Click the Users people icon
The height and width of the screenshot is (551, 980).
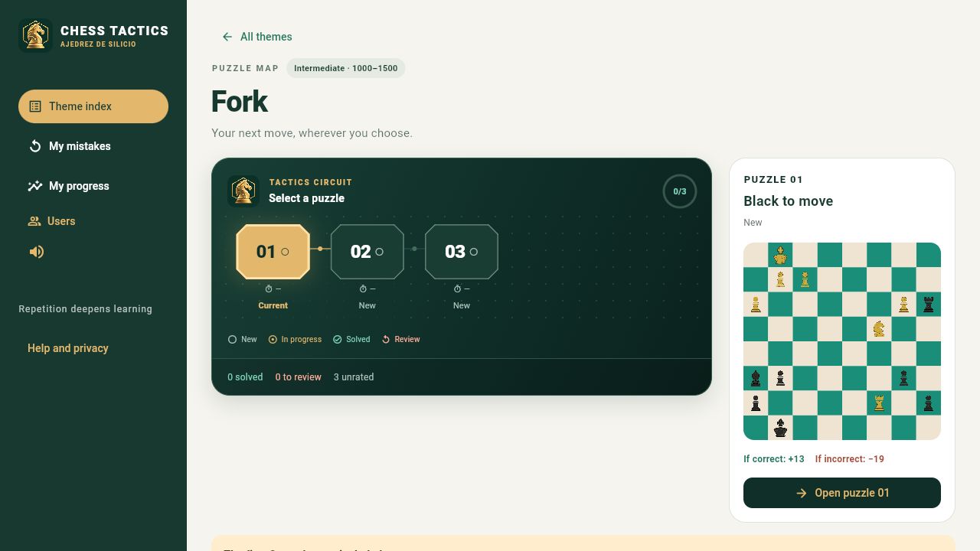tap(34, 221)
